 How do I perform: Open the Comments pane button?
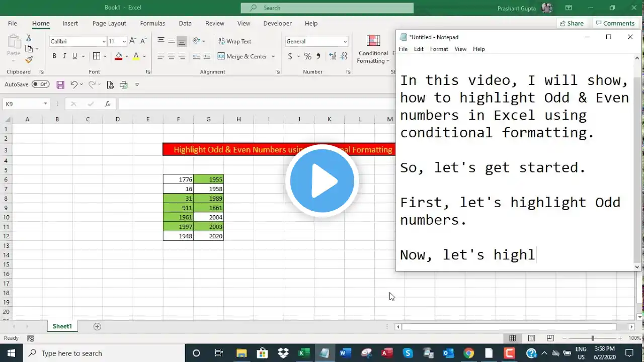click(x=615, y=23)
